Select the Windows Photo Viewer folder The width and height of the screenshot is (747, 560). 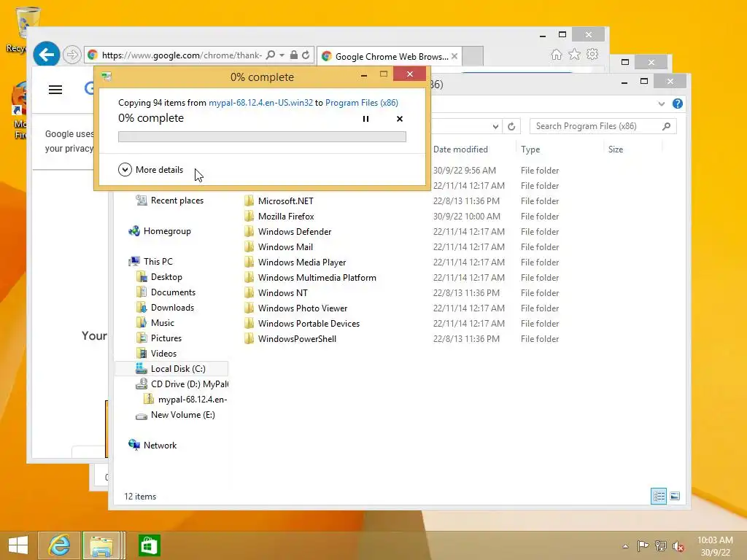(x=302, y=308)
